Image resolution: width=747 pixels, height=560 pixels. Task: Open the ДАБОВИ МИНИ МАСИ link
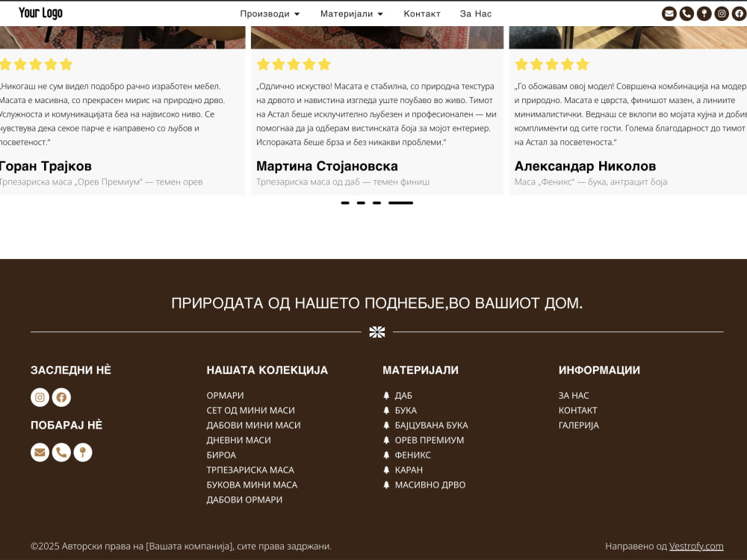[253, 425]
